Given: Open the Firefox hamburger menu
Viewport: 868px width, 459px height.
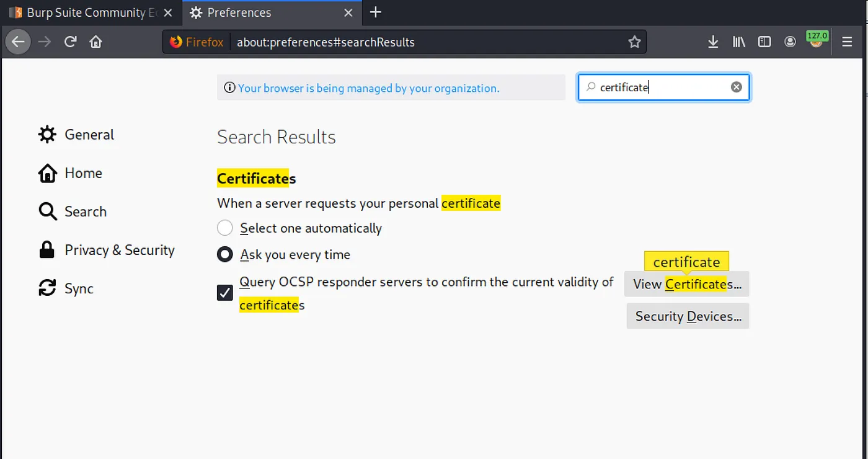Looking at the screenshot, I should (846, 42).
